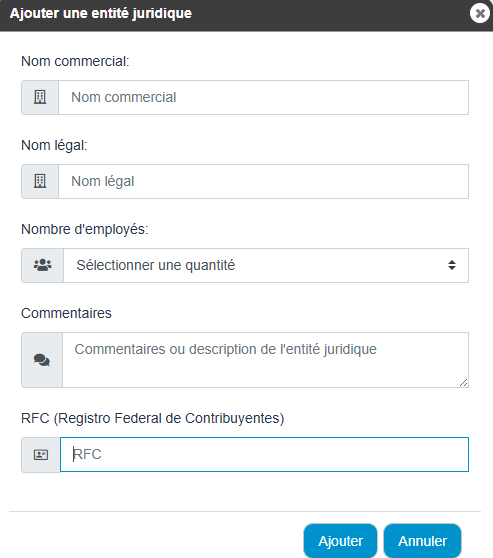
Task: Click the comments speech bubbles icon
Action: pyautogui.click(x=42, y=360)
